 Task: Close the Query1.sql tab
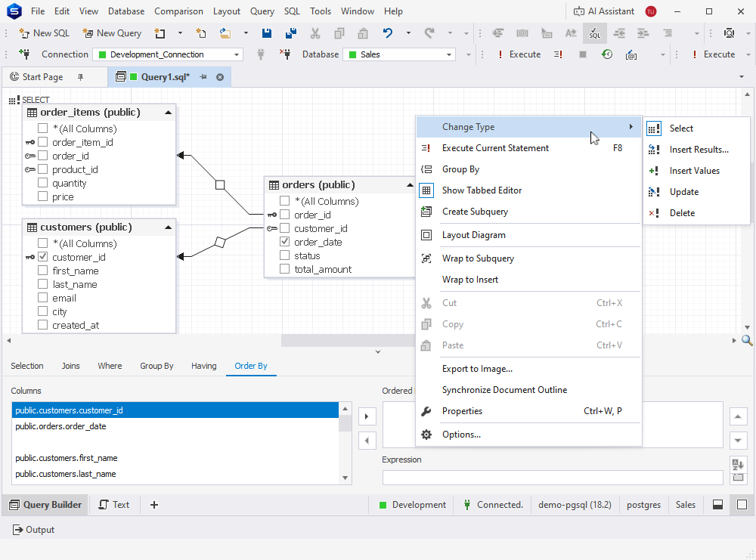coord(220,77)
